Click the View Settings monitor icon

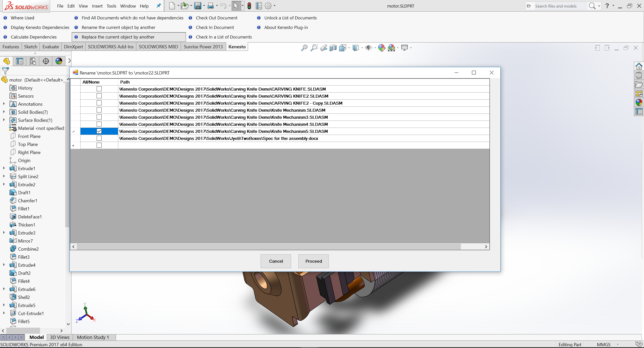click(405, 48)
